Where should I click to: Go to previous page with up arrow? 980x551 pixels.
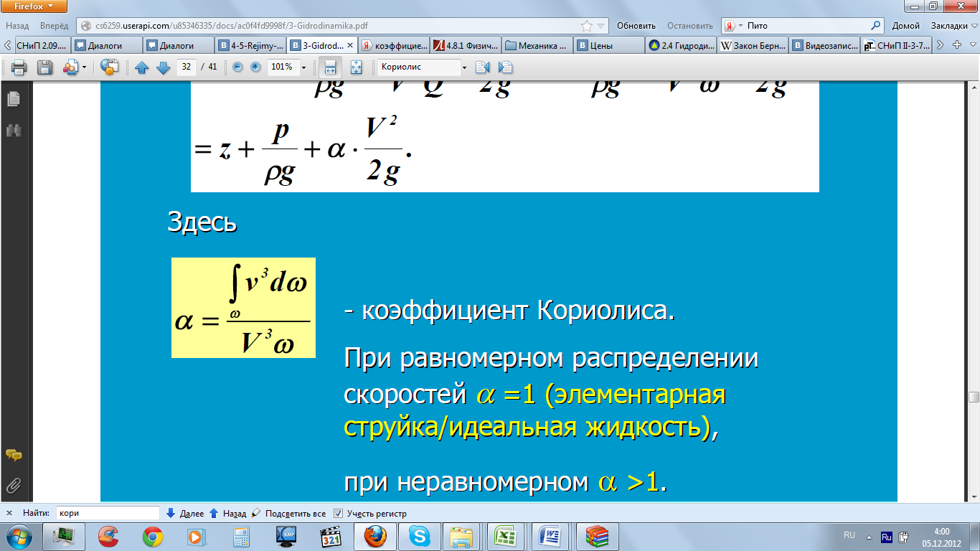point(142,67)
